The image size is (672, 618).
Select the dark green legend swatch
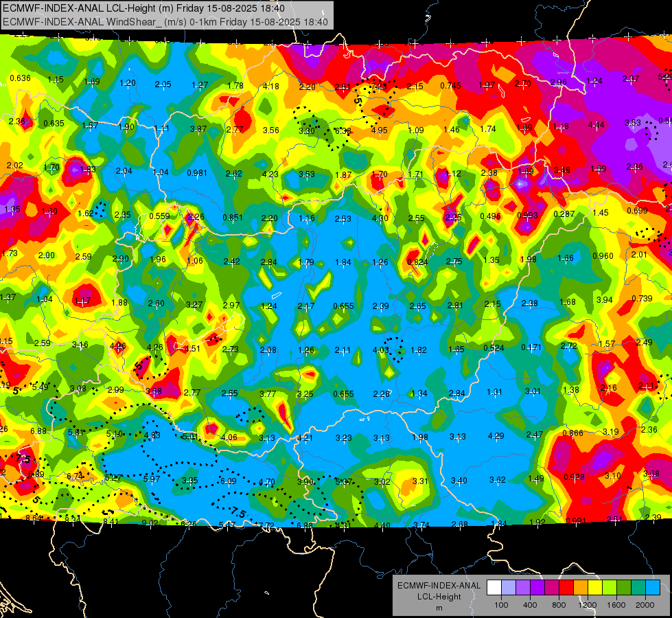pyautogui.click(x=623, y=588)
